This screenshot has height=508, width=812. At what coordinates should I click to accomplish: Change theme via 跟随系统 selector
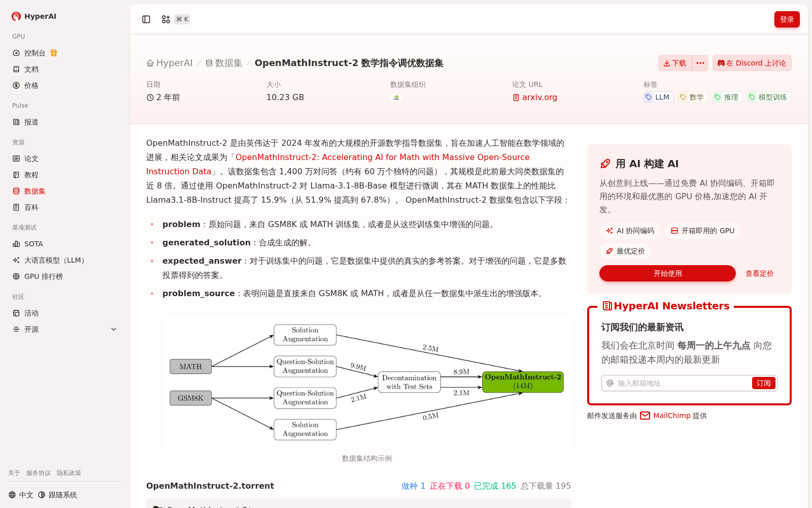[x=57, y=495]
